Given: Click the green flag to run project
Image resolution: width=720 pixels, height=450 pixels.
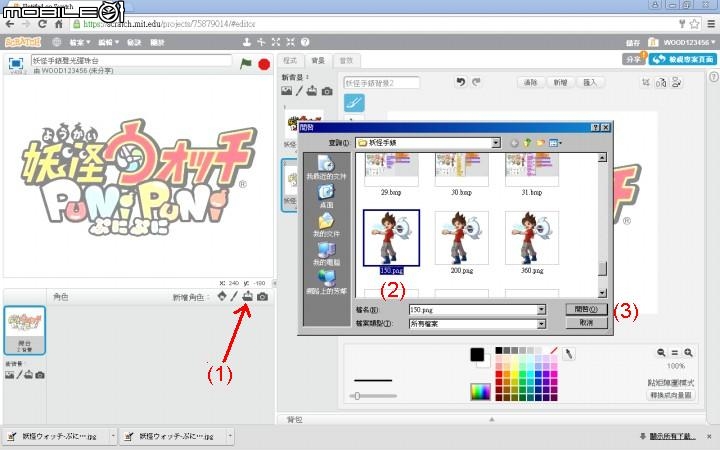Looking at the screenshot, I should coord(246,63).
